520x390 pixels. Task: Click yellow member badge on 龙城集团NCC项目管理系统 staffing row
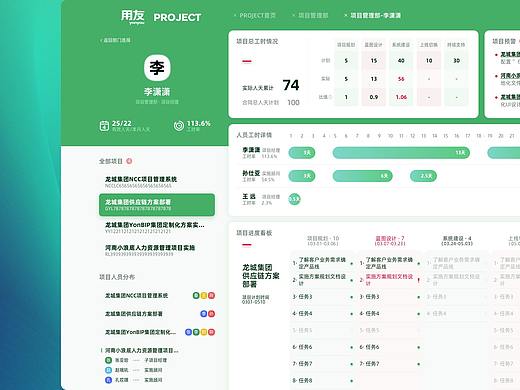tap(204, 295)
